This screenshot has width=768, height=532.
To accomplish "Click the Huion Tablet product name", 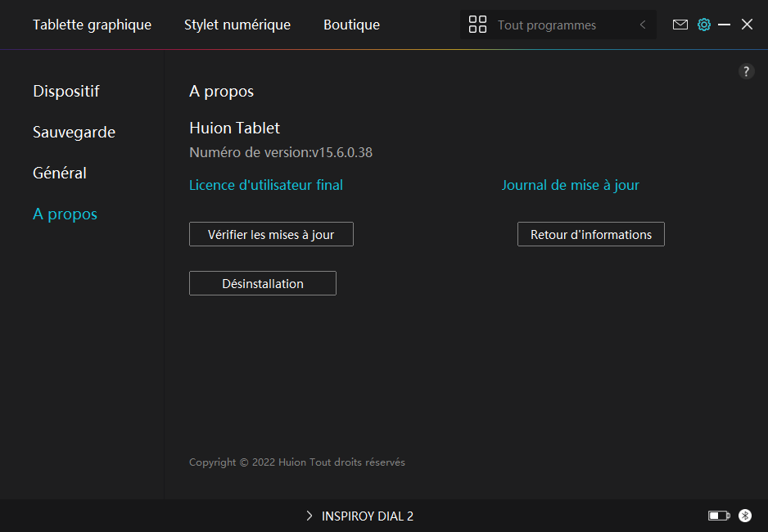I will pyautogui.click(x=235, y=128).
